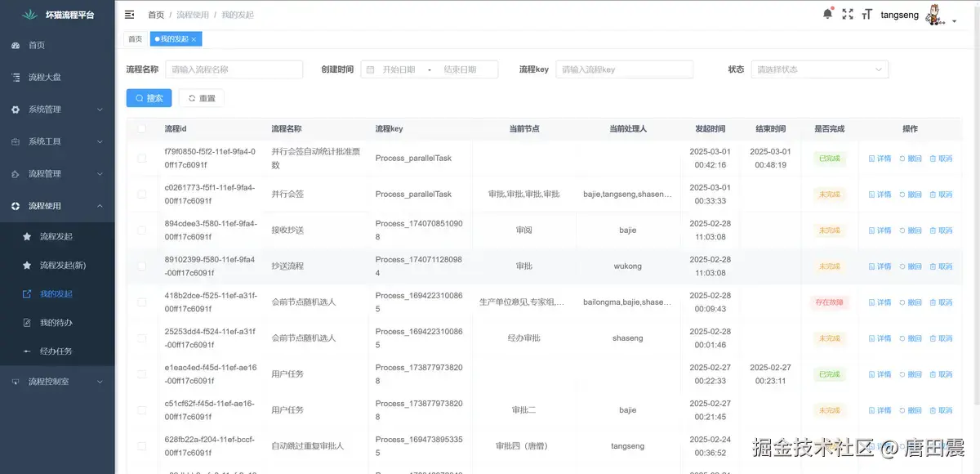Focus the 流程key input field

click(x=625, y=69)
